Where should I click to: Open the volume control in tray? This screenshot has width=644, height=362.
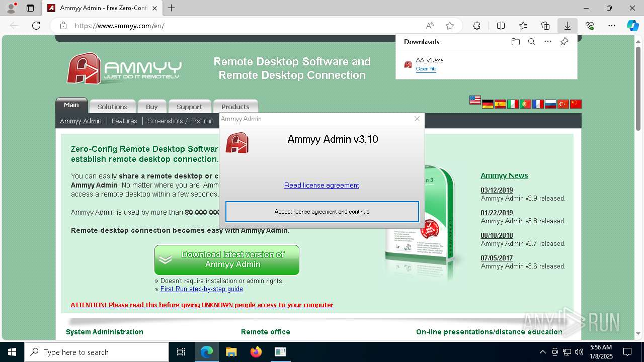(x=579, y=352)
